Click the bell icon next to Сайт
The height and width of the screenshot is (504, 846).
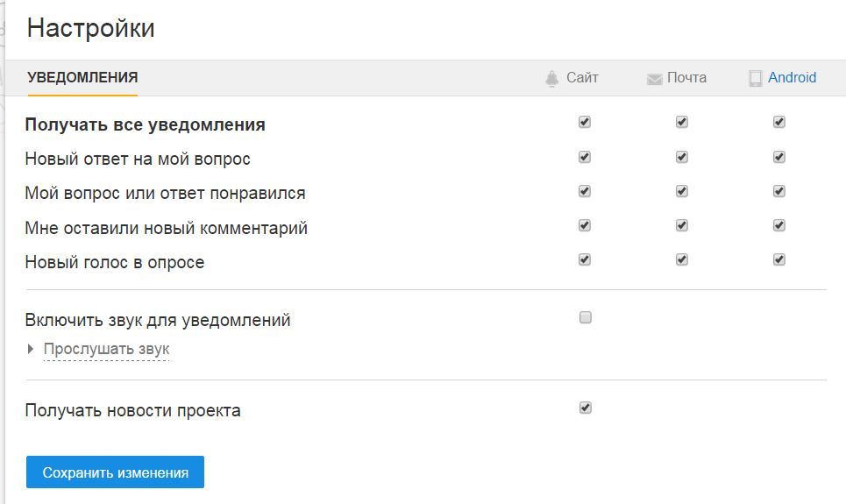(x=551, y=79)
